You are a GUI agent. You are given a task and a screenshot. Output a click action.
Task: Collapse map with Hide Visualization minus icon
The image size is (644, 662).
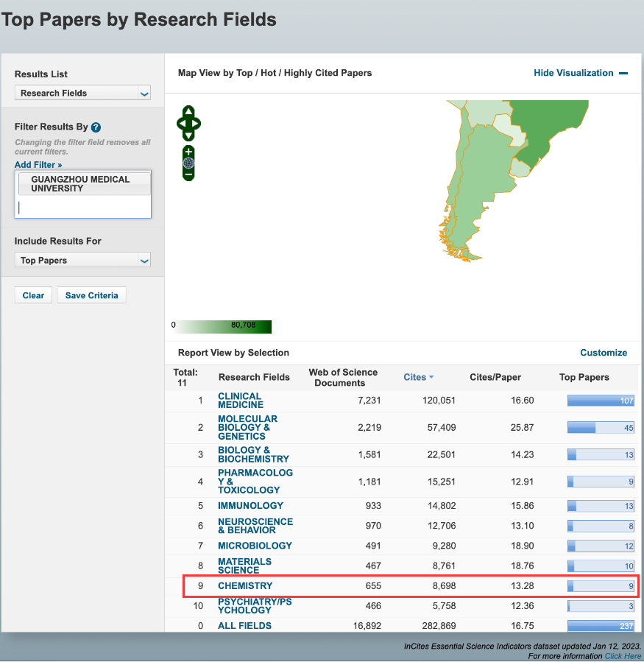coord(623,73)
